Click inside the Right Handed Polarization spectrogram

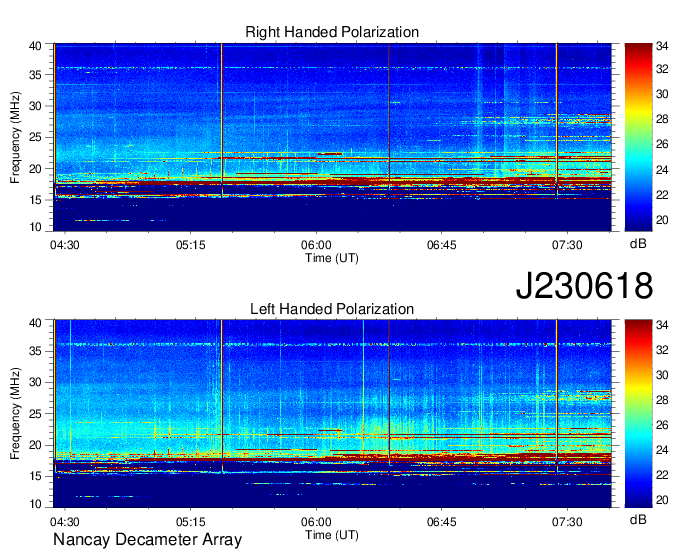pos(332,137)
